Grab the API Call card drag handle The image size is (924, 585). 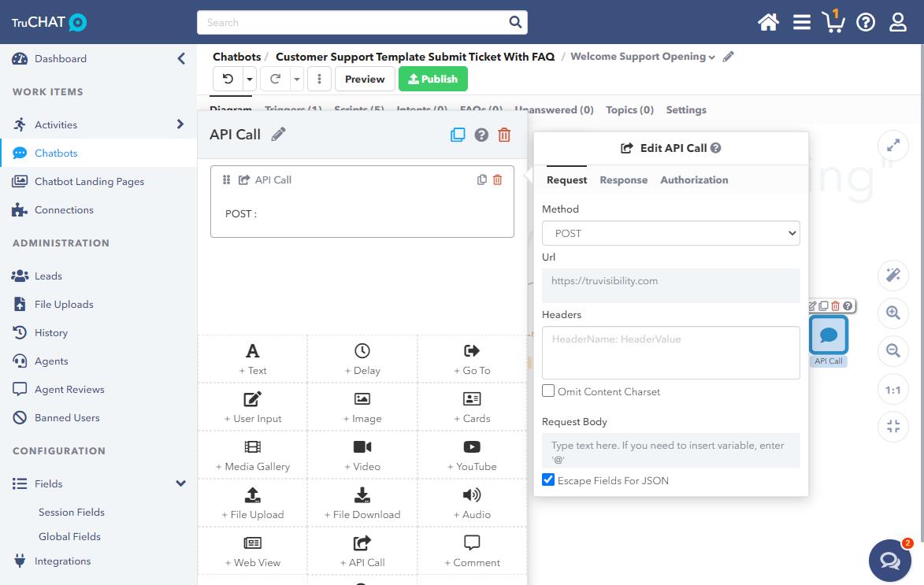pyautogui.click(x=226, y=180)
